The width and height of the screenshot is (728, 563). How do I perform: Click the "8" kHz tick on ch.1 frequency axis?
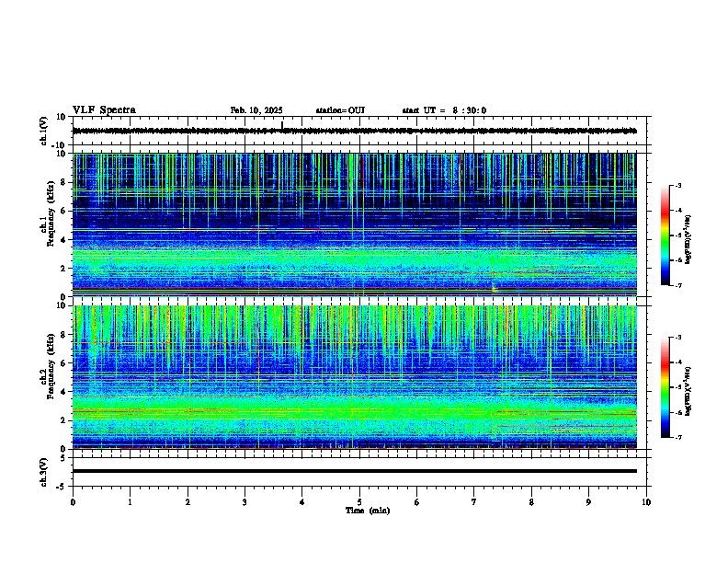point(64,182)
